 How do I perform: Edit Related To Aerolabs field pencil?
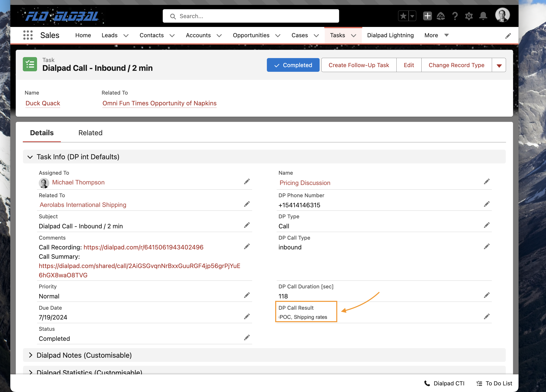[247, 204]
